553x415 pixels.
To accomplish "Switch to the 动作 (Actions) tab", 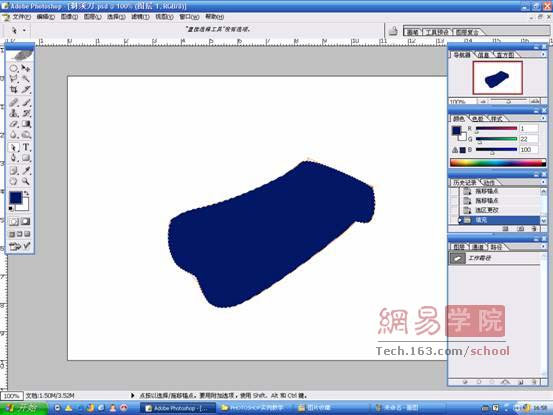I will (489, 182).
